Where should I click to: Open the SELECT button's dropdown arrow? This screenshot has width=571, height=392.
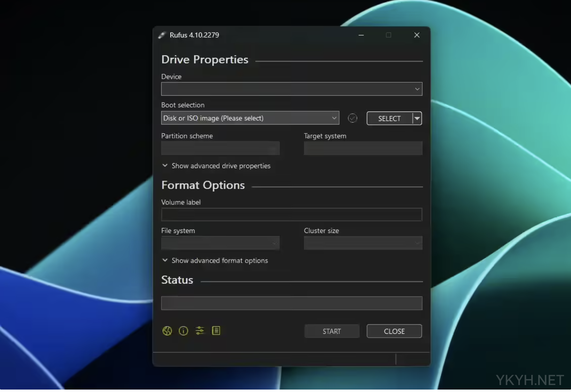coord(417,118)
